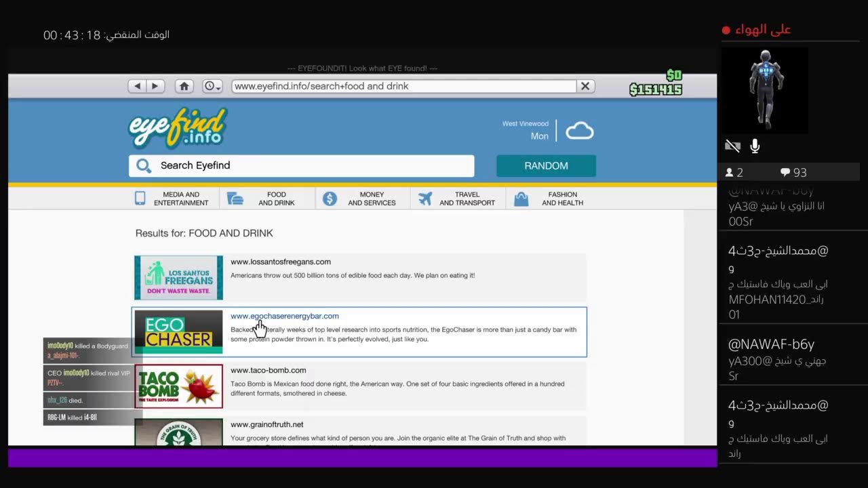This screenshot has height=488, width=868.
Task: Click the $151415 money counter
Action: pyautogui.click(x=656, y=89)
